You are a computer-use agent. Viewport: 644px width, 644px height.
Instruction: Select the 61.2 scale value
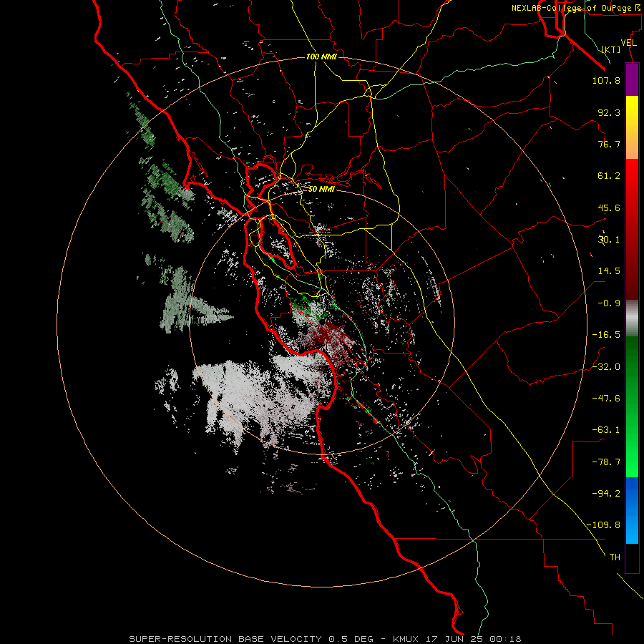click(x=609, y=176)
